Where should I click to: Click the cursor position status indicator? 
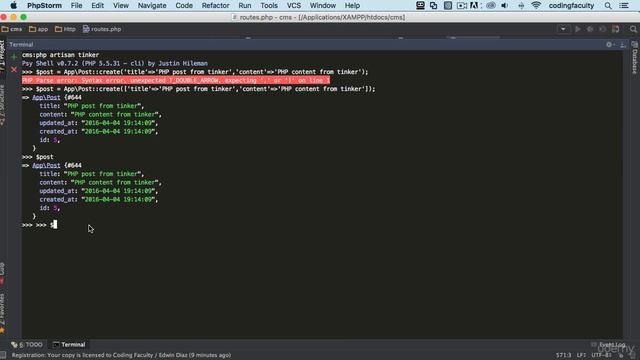563,356
